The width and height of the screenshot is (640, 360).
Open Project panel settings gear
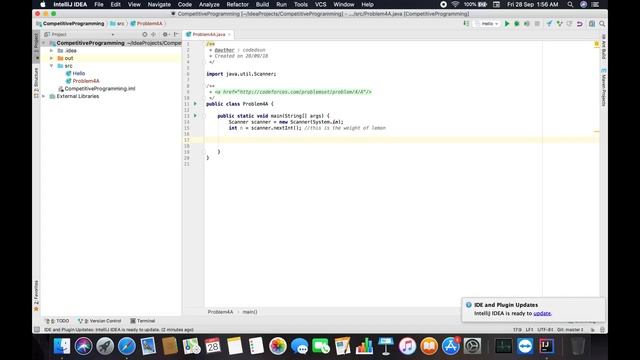[x=165, y=35]
